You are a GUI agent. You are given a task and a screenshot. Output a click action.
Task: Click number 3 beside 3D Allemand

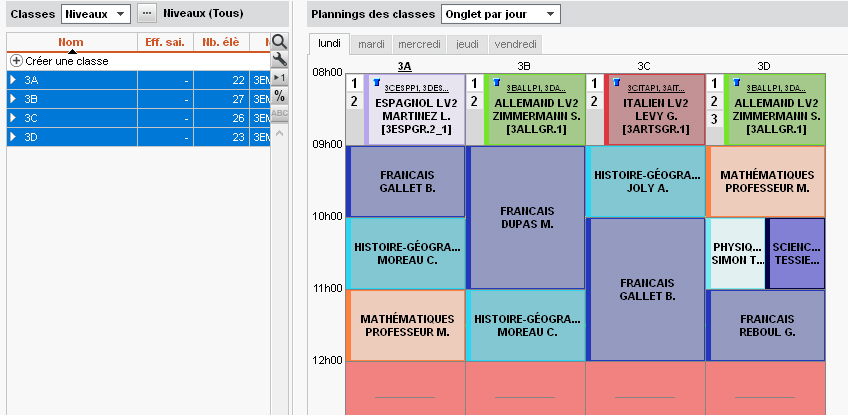[x=714, y=118]
